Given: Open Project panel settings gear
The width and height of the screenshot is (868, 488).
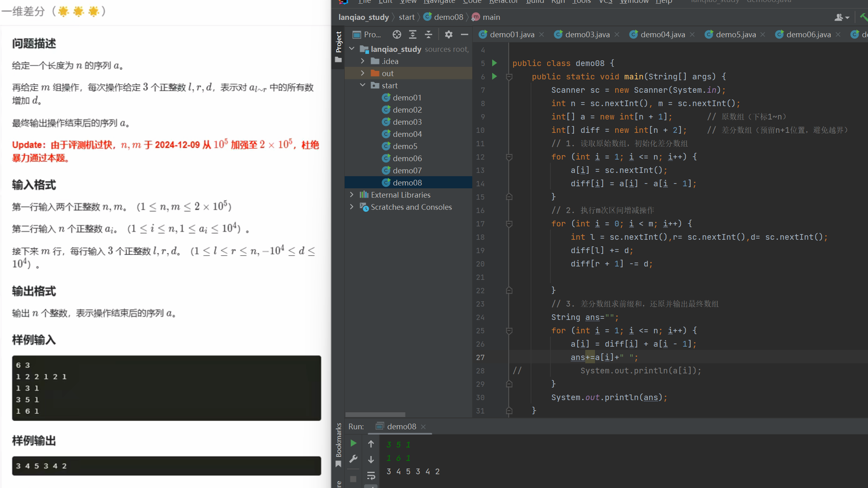Looking at the screenshot, I should click(448, 34).
